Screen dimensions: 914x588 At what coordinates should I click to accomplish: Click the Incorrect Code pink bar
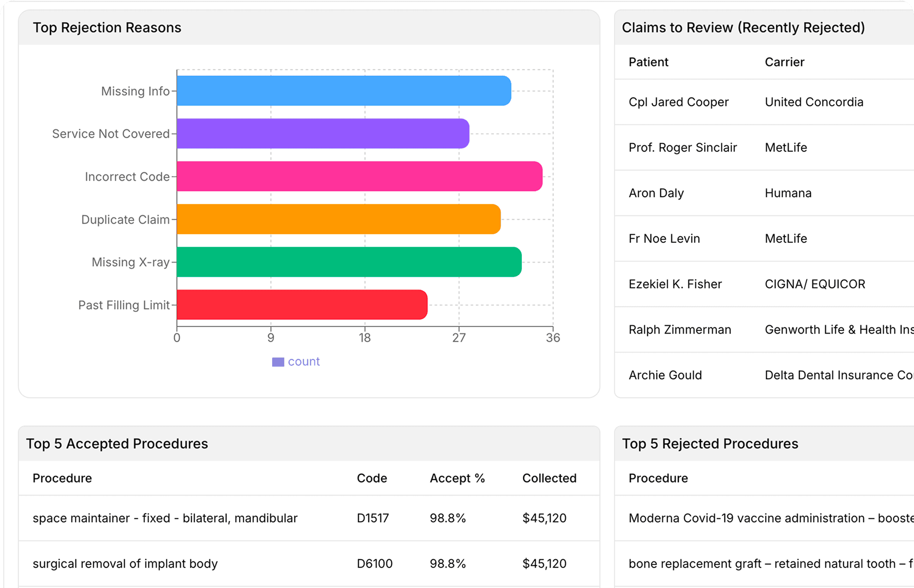point(360,176)
